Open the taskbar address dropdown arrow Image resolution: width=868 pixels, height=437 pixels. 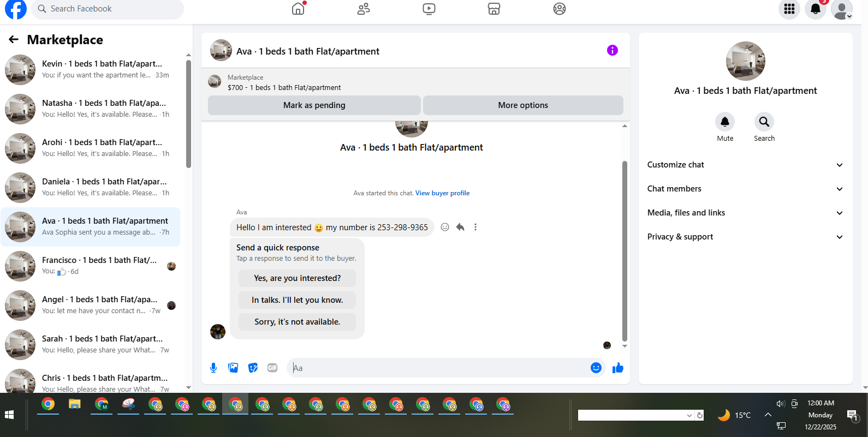click(689, 416)
